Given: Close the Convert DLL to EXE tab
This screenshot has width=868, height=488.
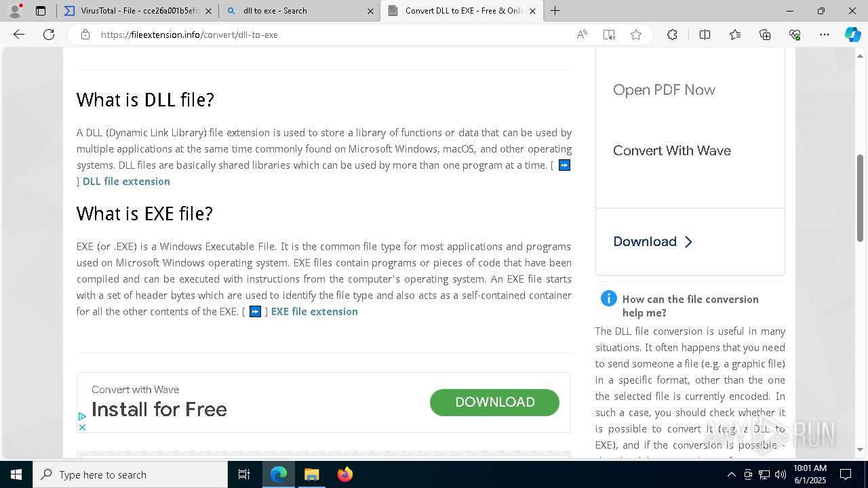Looking at the screenshot, I should (532, 11).
